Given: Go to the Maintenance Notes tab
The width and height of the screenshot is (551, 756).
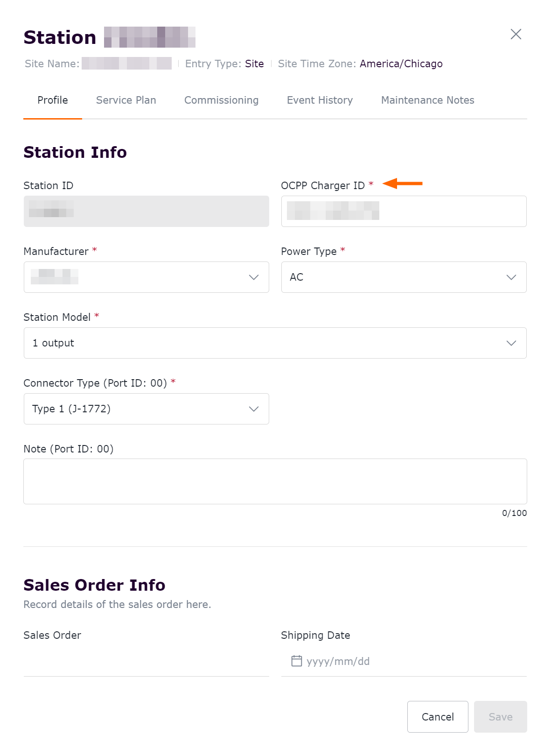Looking at the screenshot, I should point(427,100).
